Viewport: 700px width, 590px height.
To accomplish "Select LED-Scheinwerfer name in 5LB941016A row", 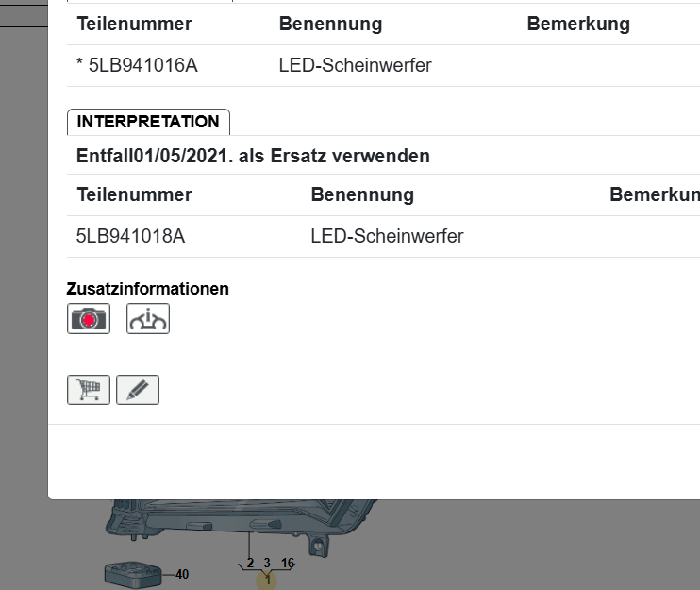I will (x=355, y=66).
